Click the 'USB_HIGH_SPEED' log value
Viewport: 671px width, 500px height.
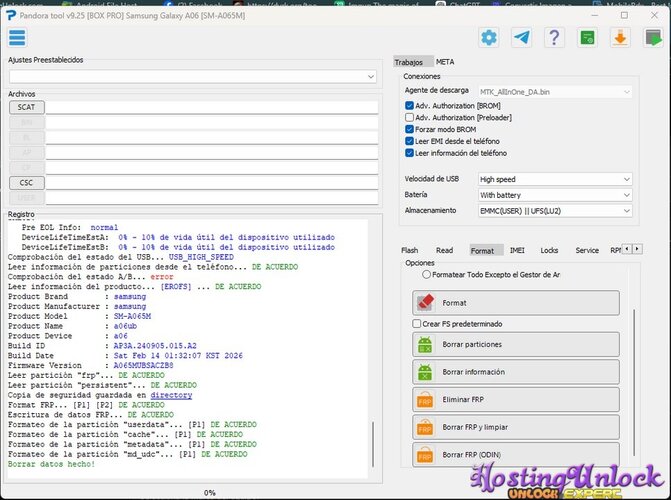[201, 257]
